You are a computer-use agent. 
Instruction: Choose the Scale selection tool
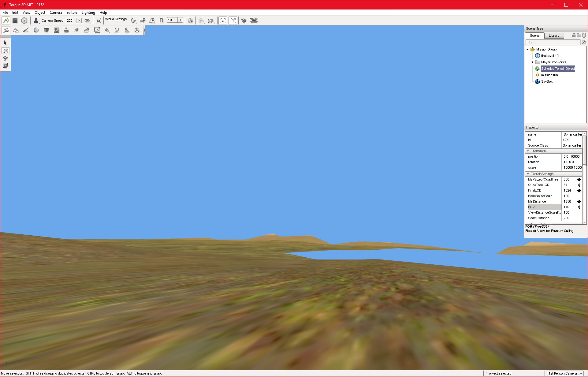pos(6,65)
